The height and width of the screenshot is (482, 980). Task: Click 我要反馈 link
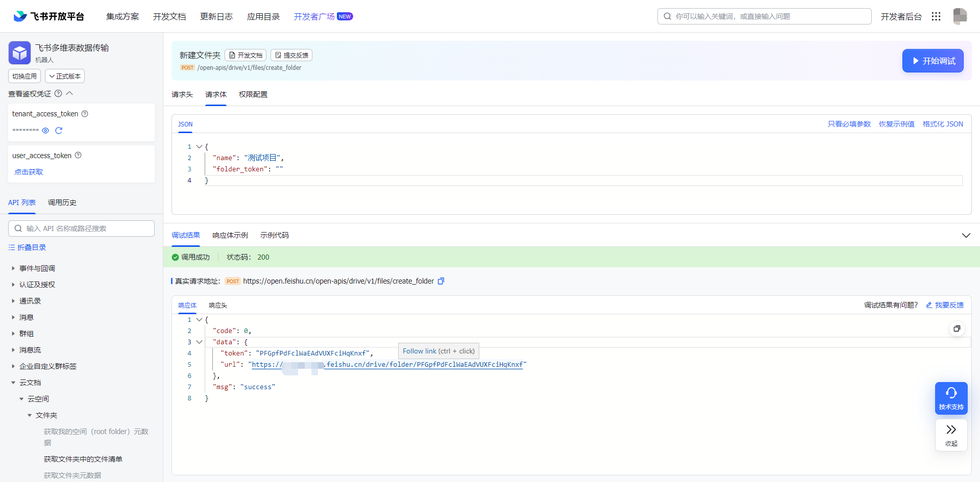tap(945, 305)
